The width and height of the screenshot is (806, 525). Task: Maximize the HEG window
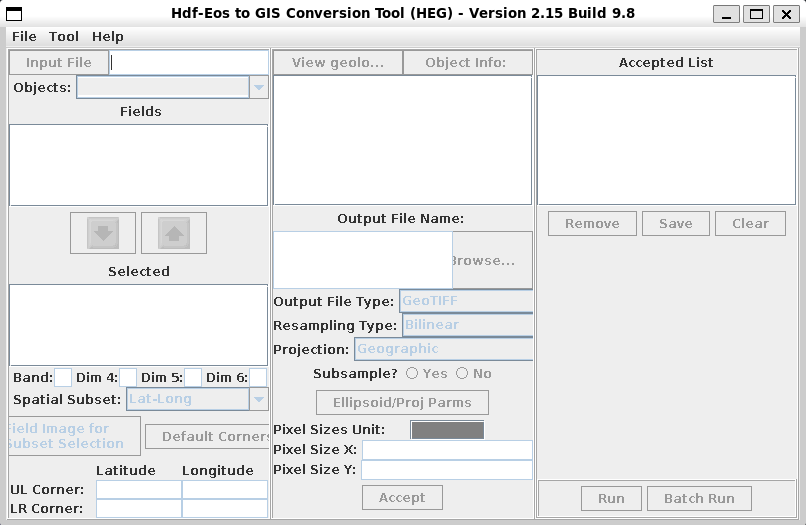tap(756, 14)
